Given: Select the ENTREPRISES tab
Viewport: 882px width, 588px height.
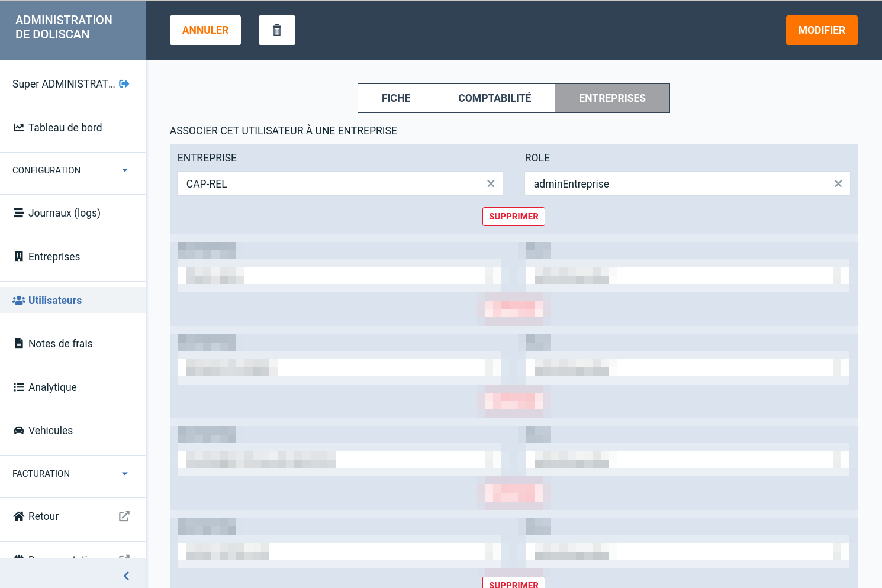Looking at the screenshot, I should [612, 98].
